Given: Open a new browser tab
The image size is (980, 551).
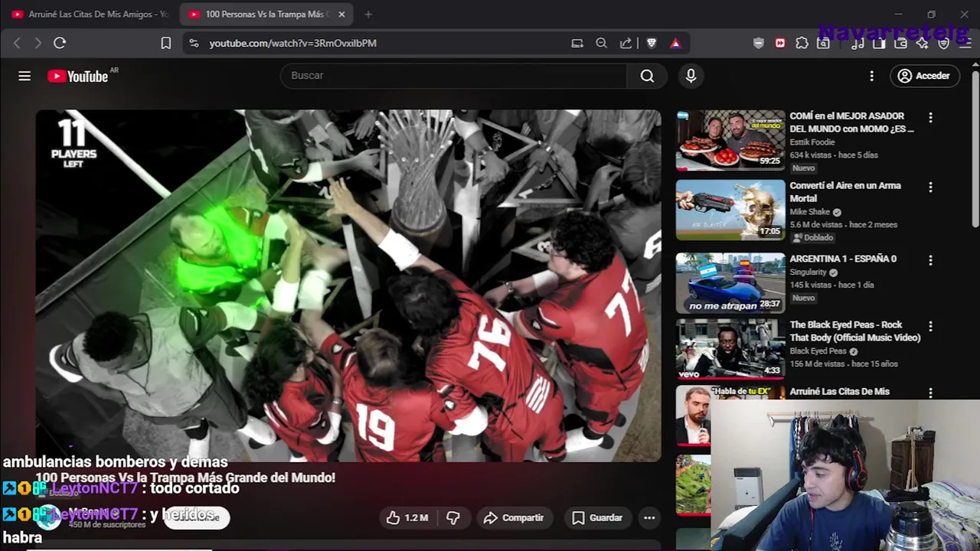Looking at the screenshot, I should click(368, 15).
